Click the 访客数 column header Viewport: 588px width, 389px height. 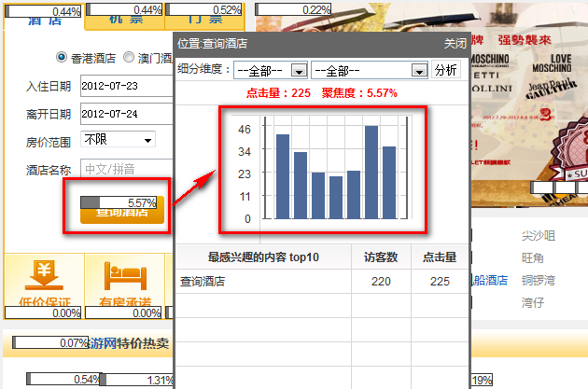381,257
